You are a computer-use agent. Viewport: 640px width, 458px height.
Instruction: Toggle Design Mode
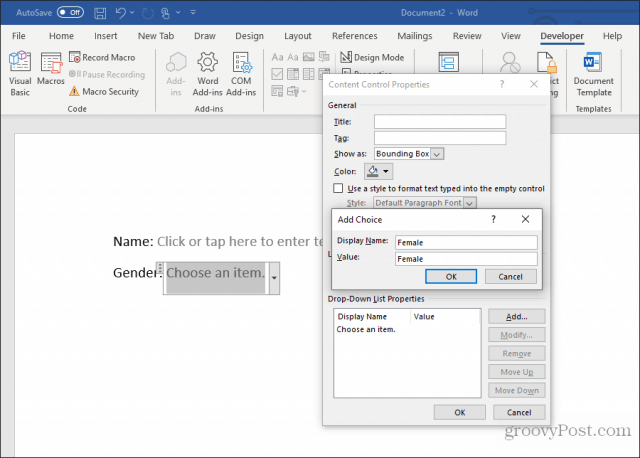(x=372, y=58)
